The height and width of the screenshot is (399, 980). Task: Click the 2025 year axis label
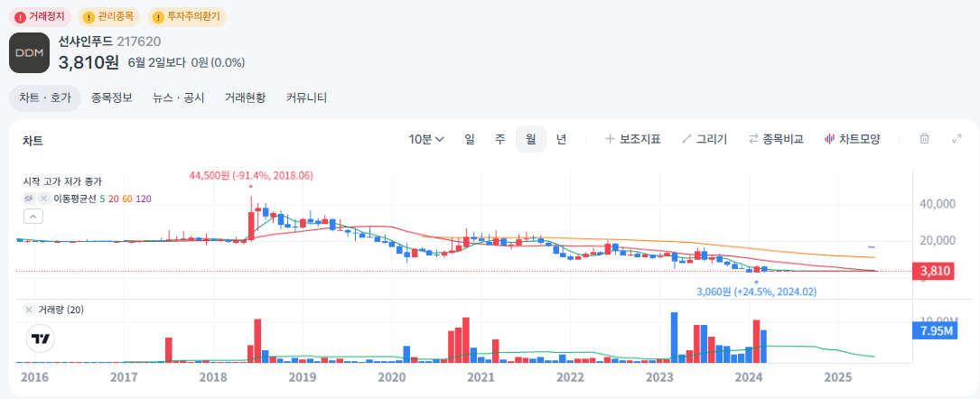[838, 377]
